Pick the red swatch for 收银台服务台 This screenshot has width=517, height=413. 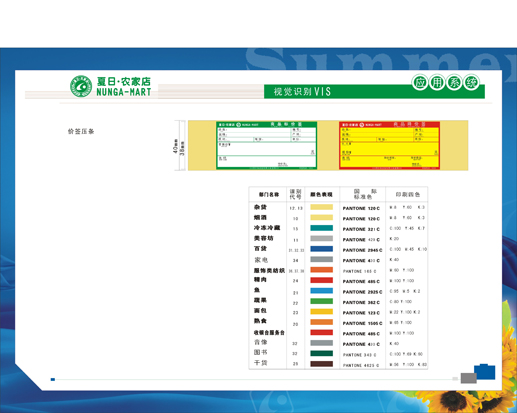click(x=322, y=332)
